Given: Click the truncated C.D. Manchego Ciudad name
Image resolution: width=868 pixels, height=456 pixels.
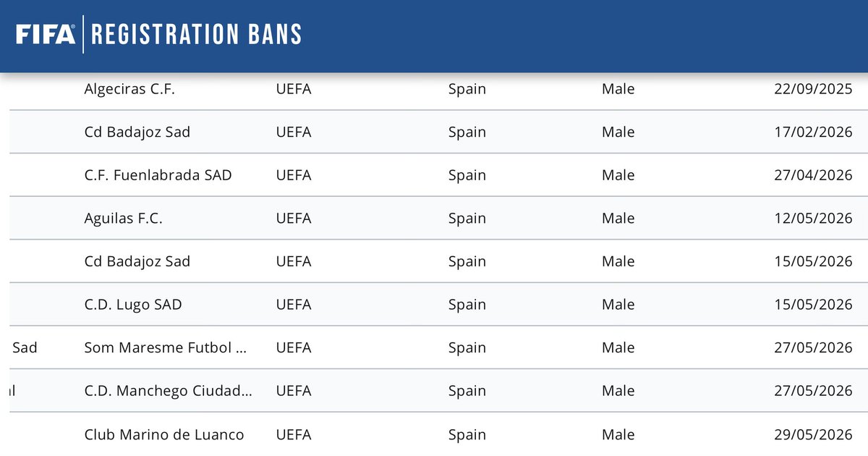Looking at the screenshot, I should 168,391.
